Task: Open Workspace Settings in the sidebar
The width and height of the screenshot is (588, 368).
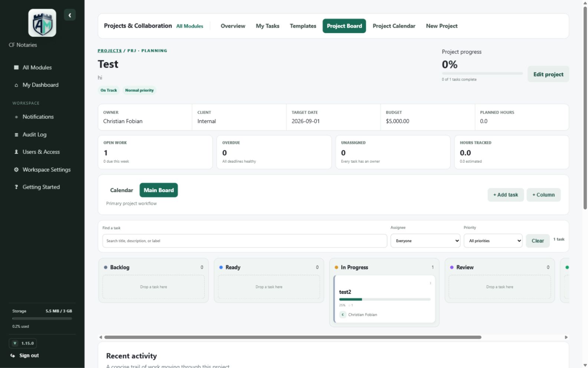Action: click(x=47, y=170)
